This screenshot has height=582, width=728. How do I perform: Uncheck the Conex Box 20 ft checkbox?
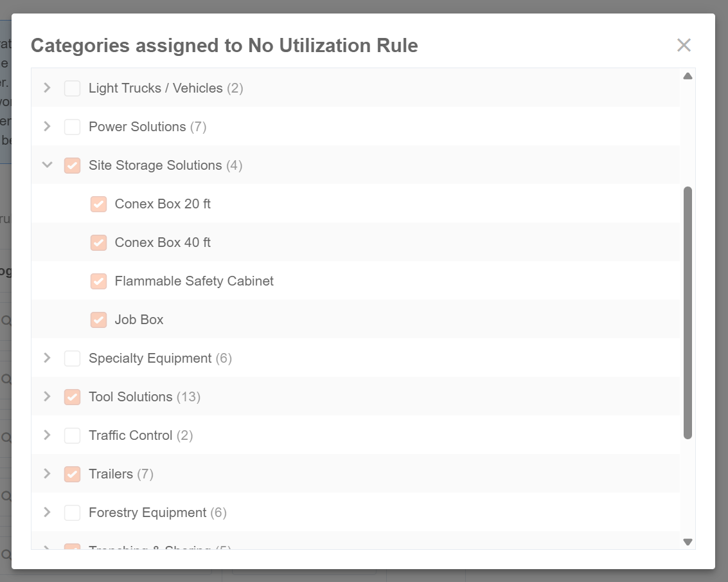(x=98, y=204)
